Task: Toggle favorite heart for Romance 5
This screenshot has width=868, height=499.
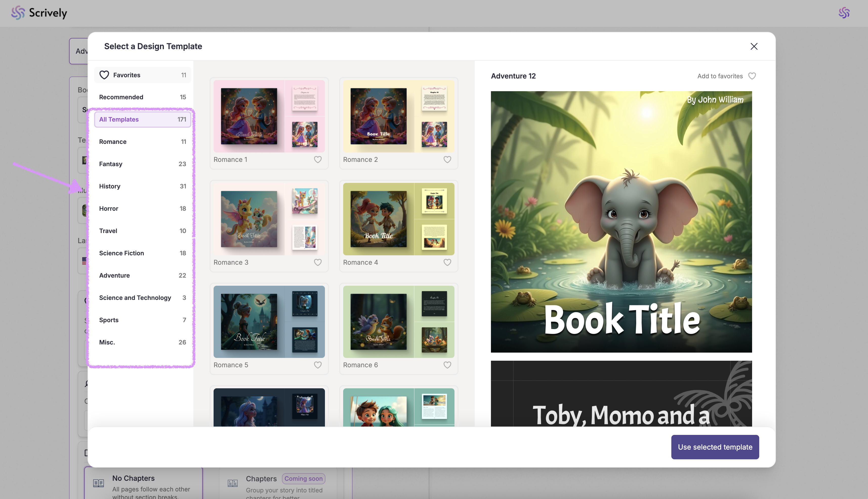Action: pyautogui.click(x=317, y=365)
